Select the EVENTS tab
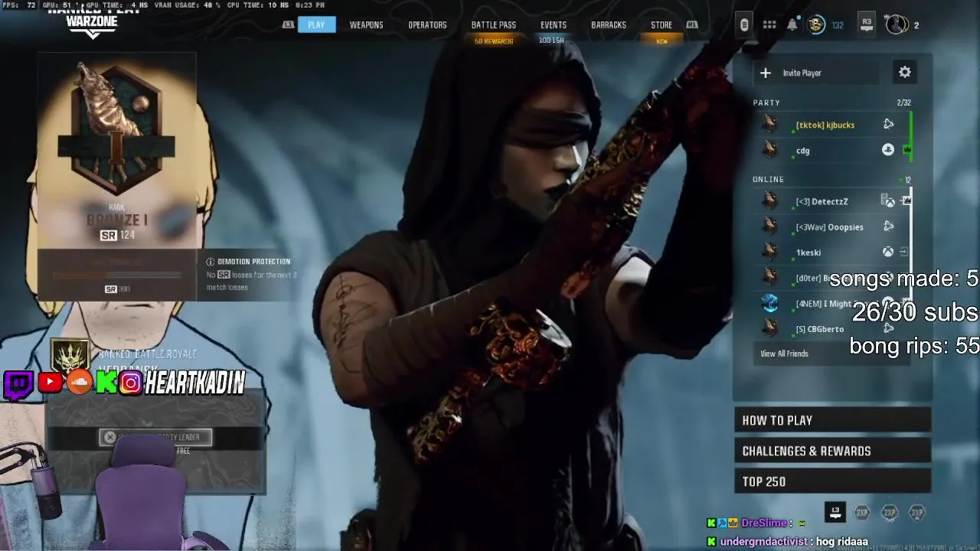Screen dimensions: 980x551 tap(554, 24)
